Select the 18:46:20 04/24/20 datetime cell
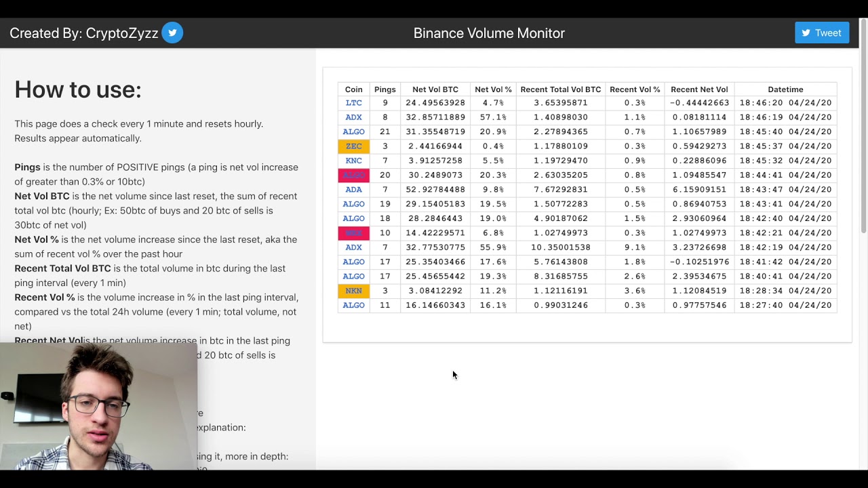This screenshot has height=488, width=868. pos(785,103)
